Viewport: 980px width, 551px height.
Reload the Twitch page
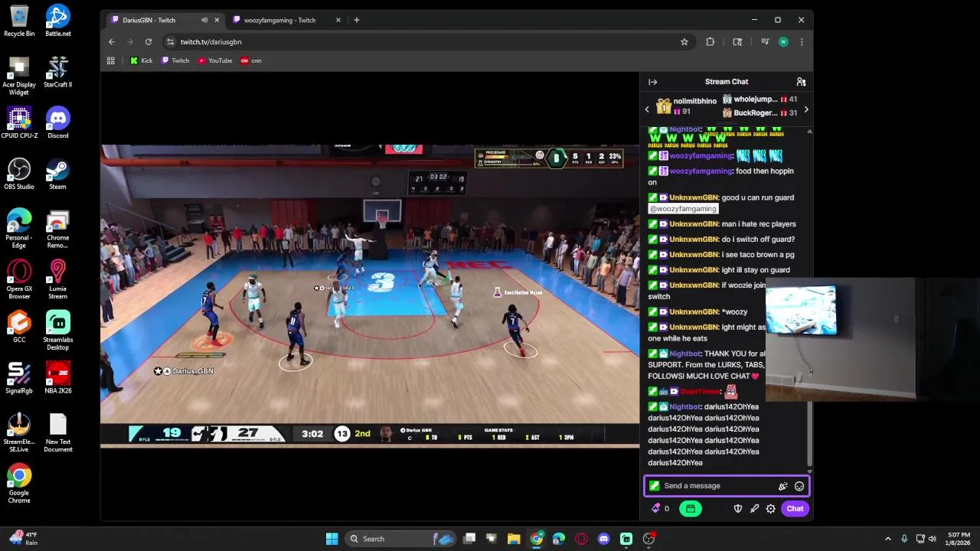tap(148, 42)
